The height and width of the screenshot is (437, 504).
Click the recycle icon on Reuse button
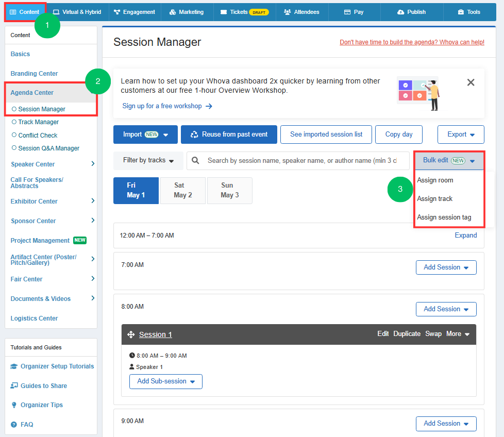pos(194,135)
